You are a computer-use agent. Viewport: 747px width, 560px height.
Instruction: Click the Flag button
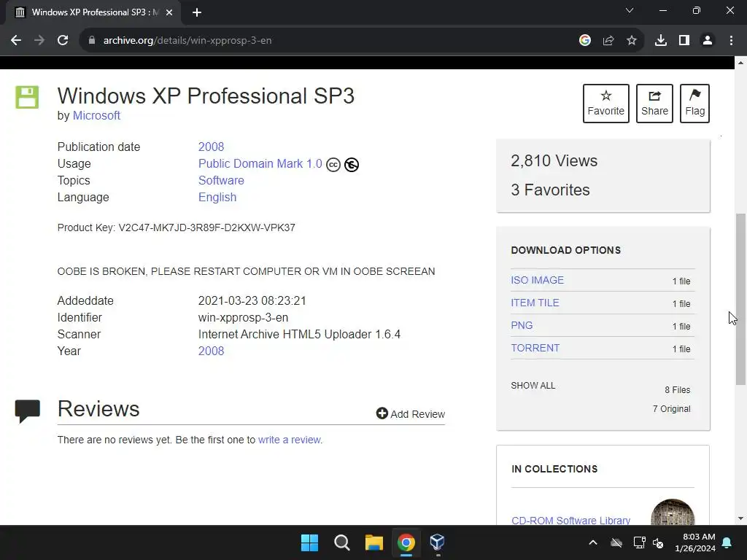pyautogui.click(x=694, y=104)
